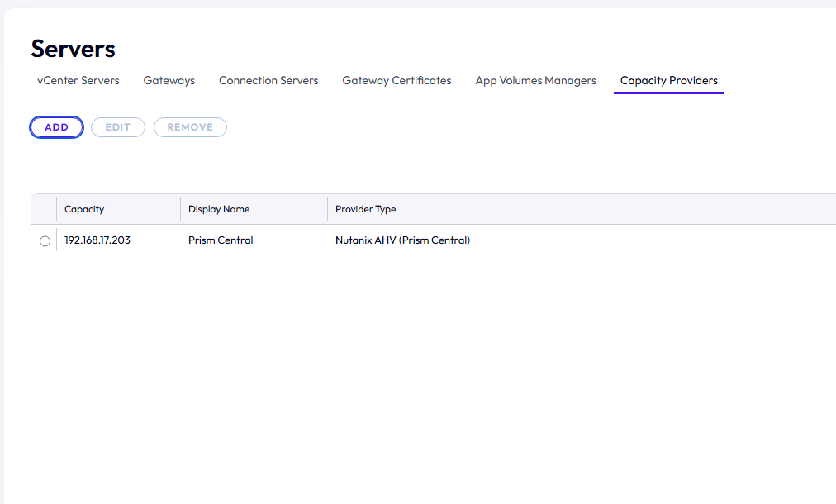Click the EDIT button
This screenshot has height=504, width=836.
click(118, 127)
